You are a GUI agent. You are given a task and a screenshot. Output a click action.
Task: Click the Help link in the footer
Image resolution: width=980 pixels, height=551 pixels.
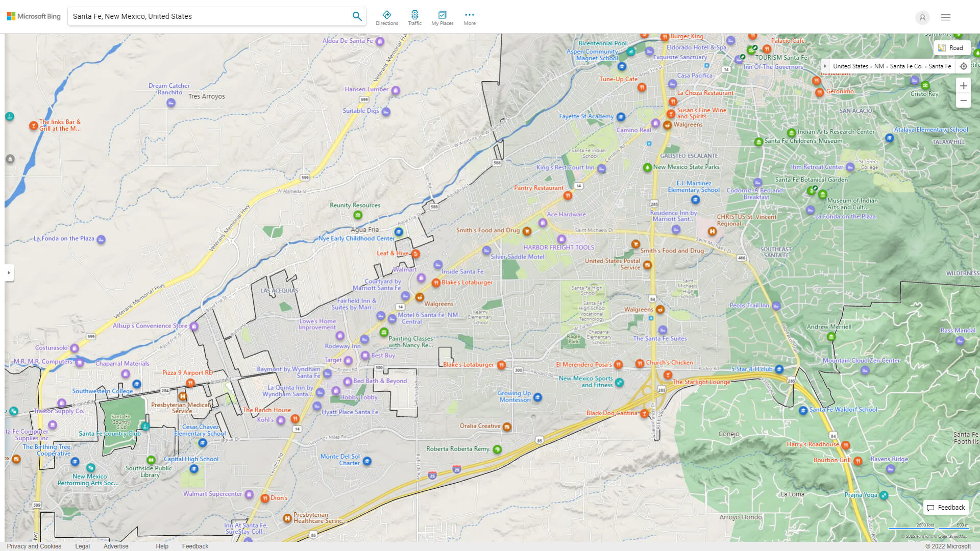pyautogui.click(x=162, y=546)
